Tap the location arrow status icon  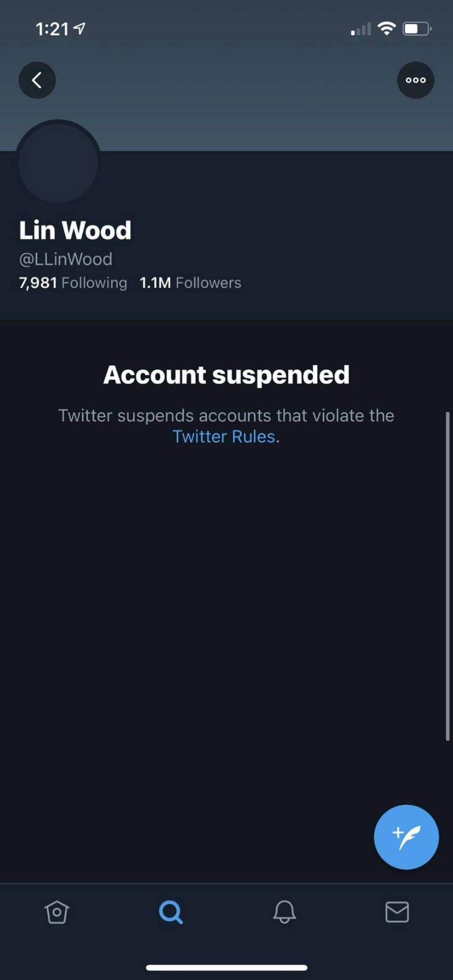tap(79, 28)
